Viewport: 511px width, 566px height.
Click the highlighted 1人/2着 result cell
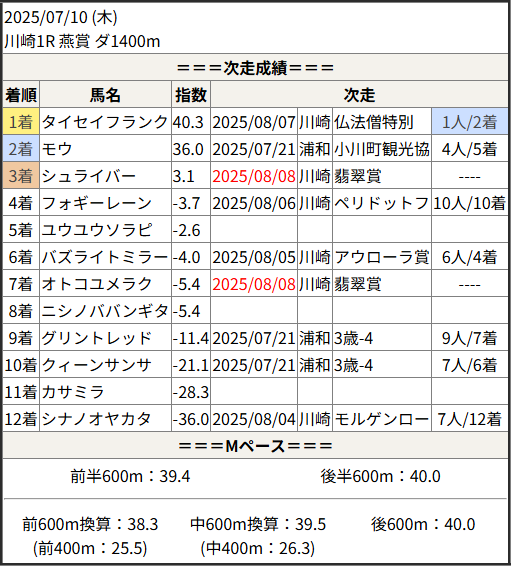coord(469,122)
